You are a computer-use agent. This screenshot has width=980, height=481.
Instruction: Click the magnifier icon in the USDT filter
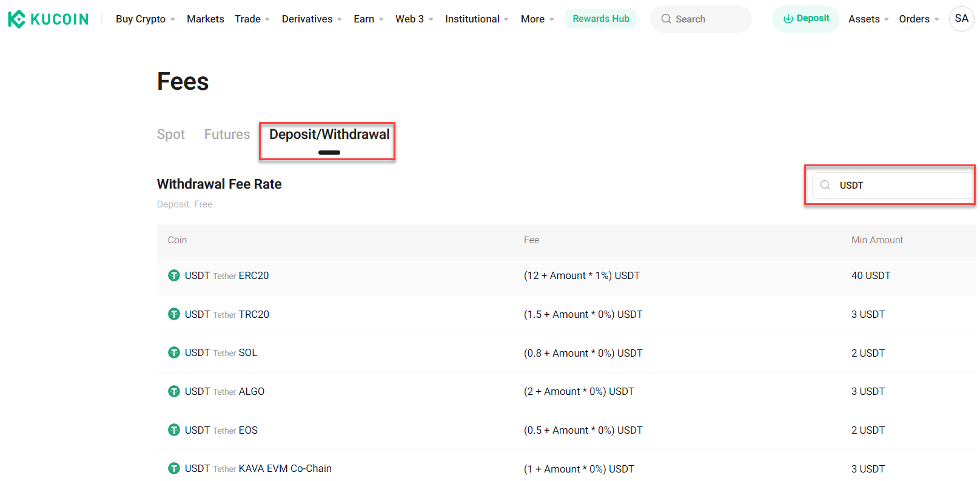(x=825, y=185)
